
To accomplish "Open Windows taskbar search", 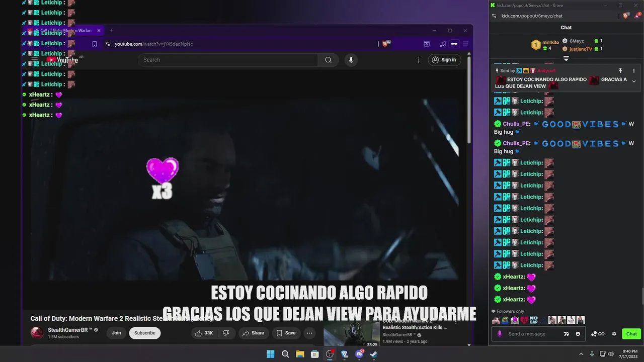I will tap(285, 354).
